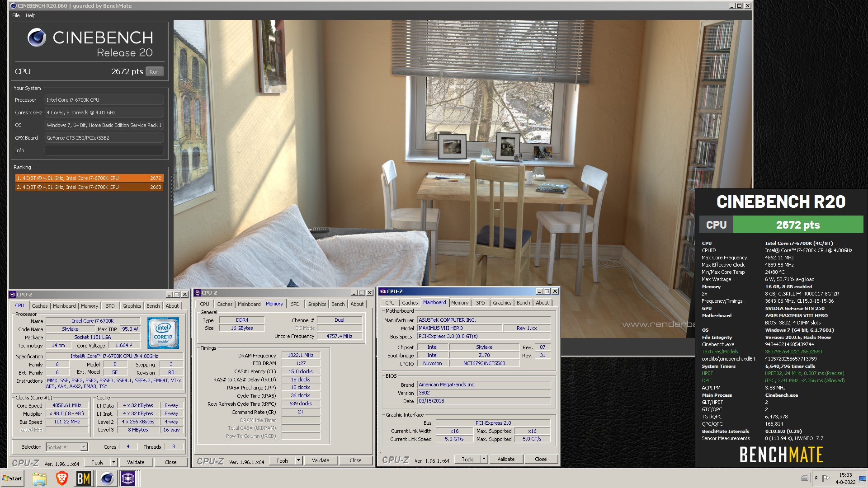This screenshot has height=488, width=868.
Task: Click BIOS version 3802 field
Action: coord(484,393)
